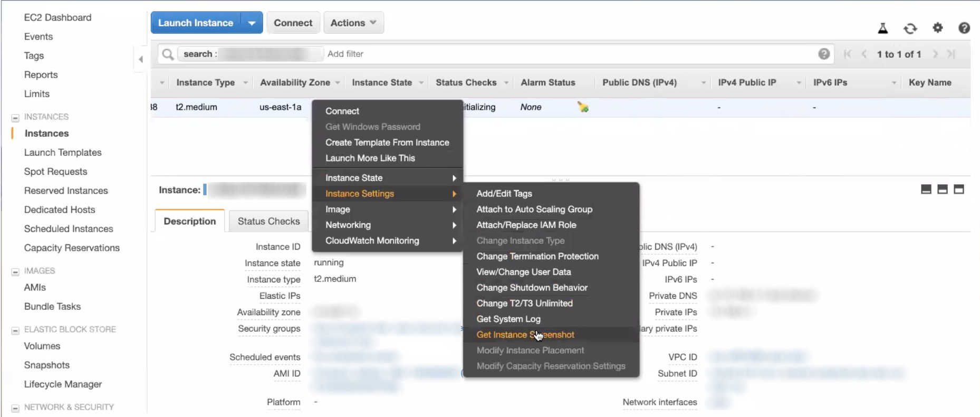The image size is (980, 417).
Task: Open the CloudWatch Monitoring submenu
Action: click(388, 241)
